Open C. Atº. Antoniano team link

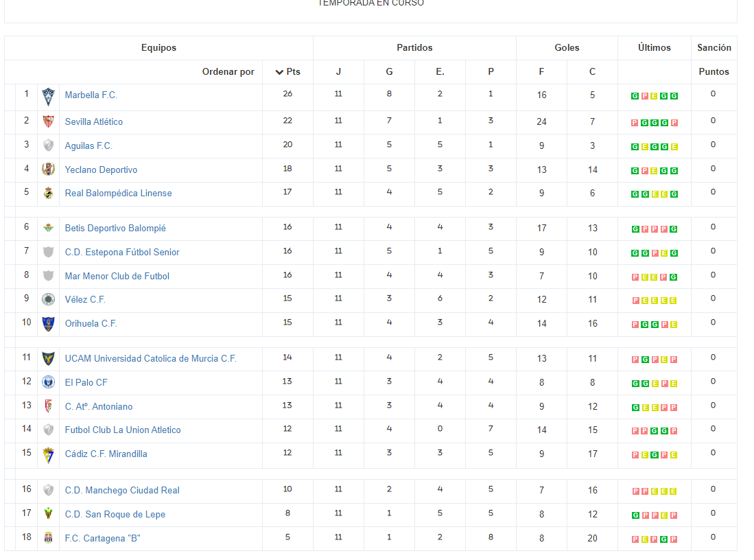pos(99,406)
